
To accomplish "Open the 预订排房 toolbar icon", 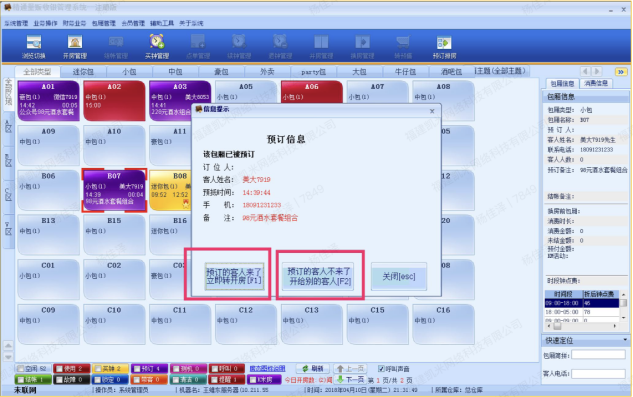I will (444, 46).
